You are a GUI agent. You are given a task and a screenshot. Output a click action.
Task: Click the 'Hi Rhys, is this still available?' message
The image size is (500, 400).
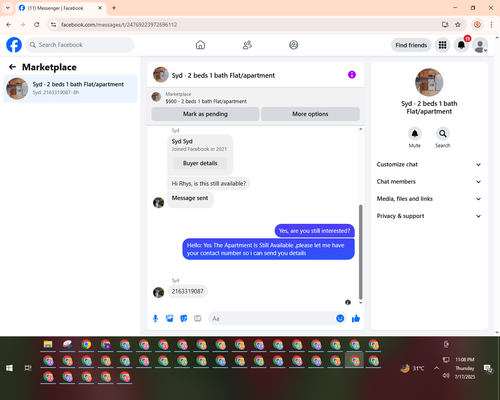(x=209, y=183)
